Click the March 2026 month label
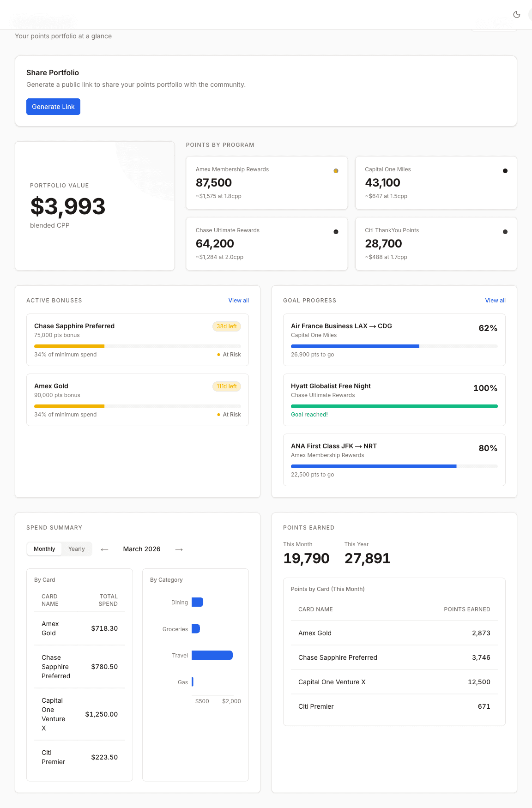 pos(142,549)
